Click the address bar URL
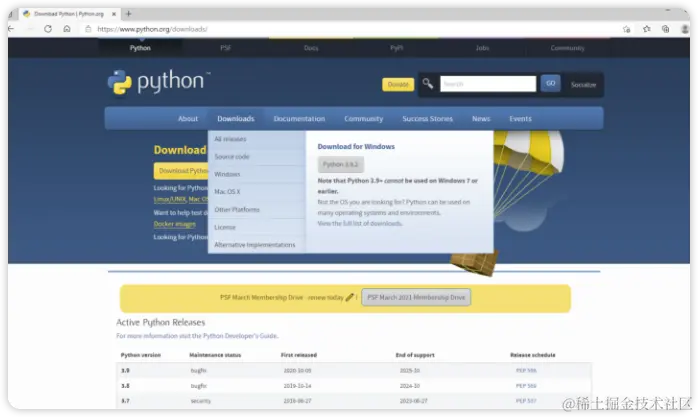Viewport: 698px width, 417px height. click(x=152, y=29)
